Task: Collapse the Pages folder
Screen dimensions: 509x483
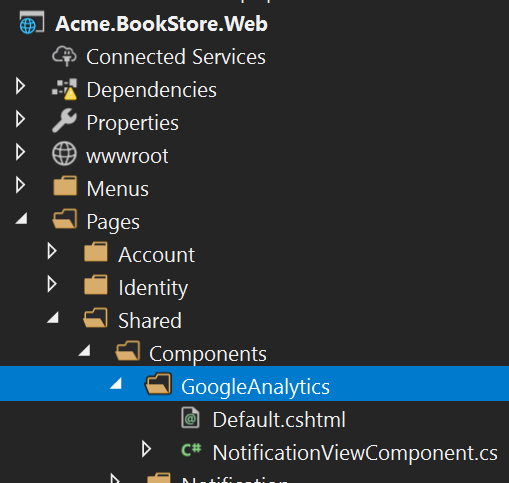Action: [x=22, y=219]
